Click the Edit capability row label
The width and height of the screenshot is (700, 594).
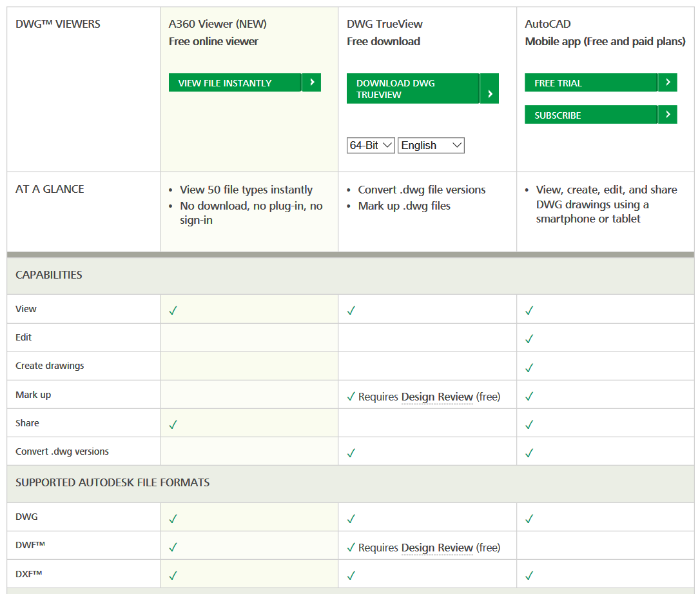24,337
